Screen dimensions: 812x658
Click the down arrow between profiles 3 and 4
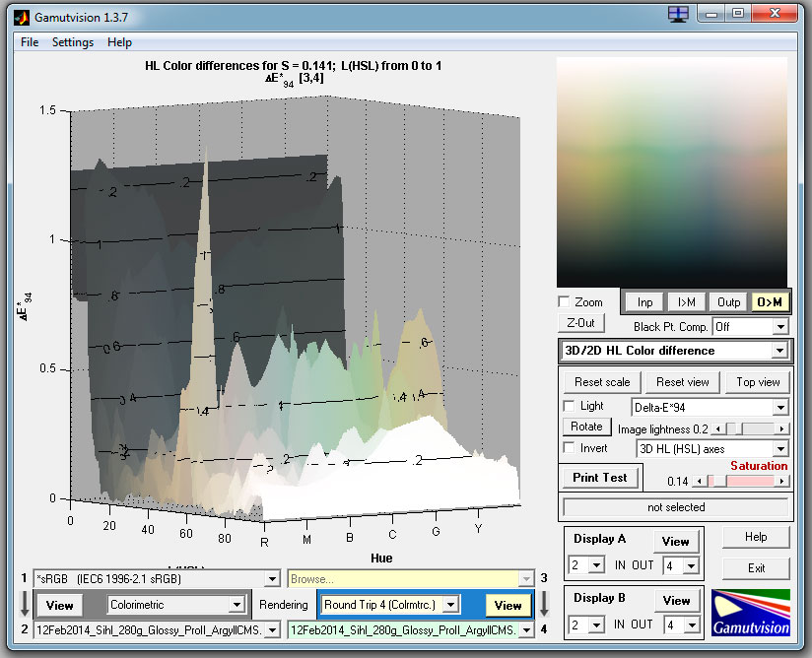542,604
